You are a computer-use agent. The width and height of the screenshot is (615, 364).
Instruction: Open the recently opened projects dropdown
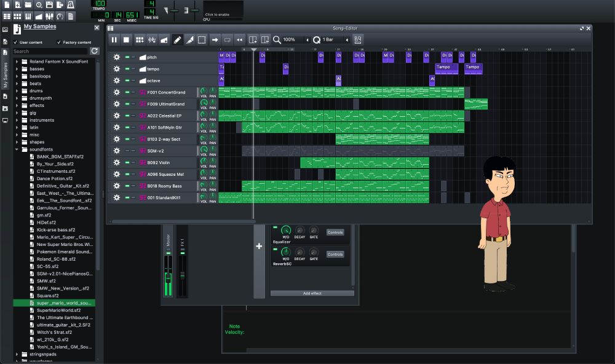point(39,5)
